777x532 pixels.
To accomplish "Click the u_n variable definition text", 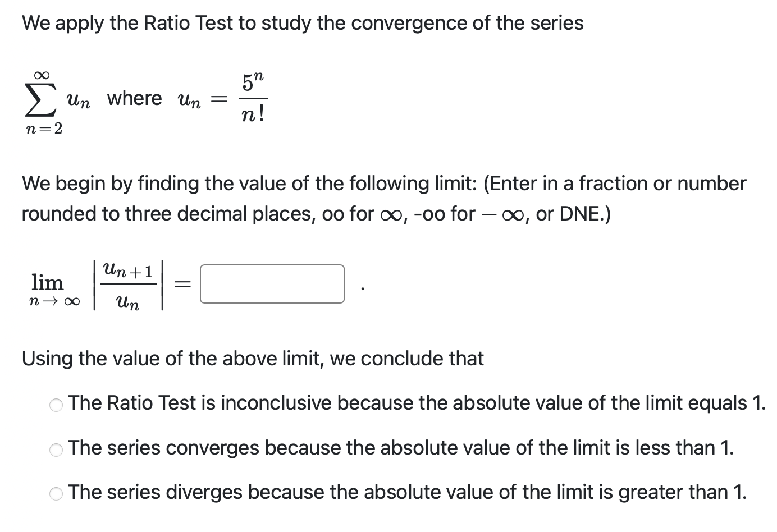I will (x=189, y=101).
